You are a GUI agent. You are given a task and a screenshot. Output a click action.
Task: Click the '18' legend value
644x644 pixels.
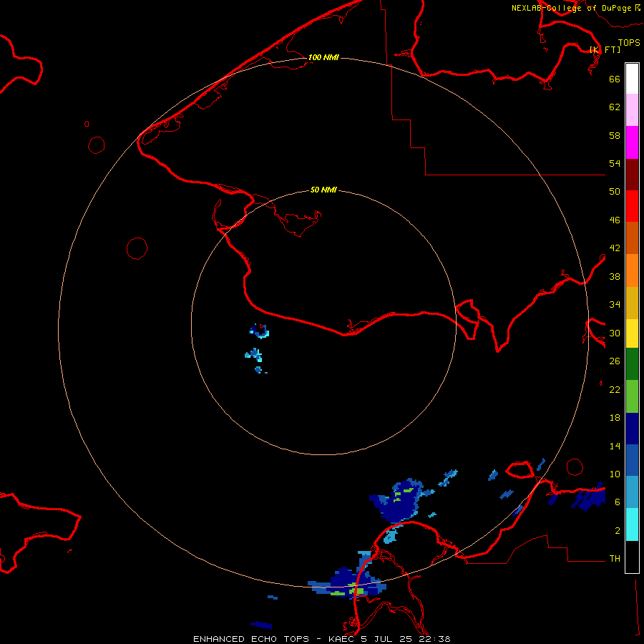pos(615,418)
